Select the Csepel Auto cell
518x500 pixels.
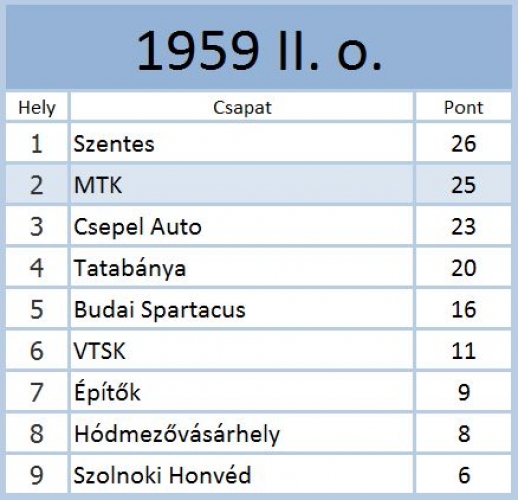242,225
